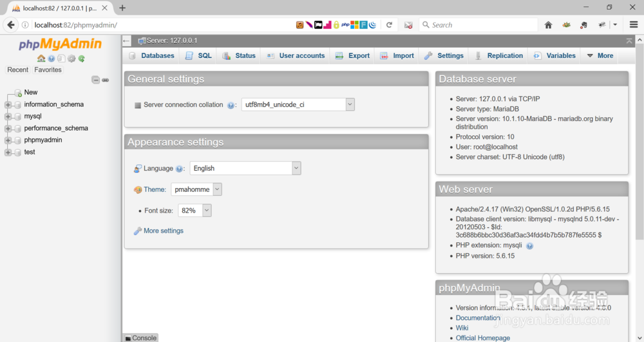The width and height of the screenshot is (644, 342).
Task: Open navigation panel settings gear icon
Action: (71, 59)
